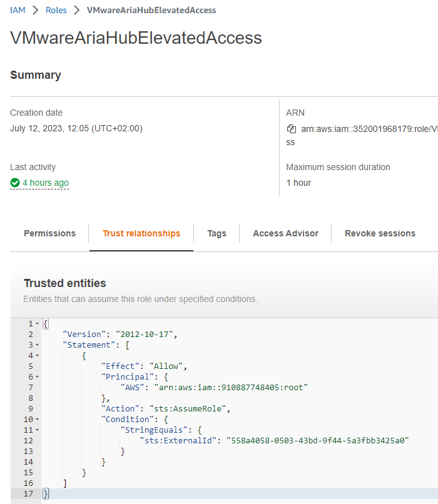Viewport: 438px width, 504px height.
Task: Place cursor on highlighted line 17 closing brace
Action: (46, 494)
